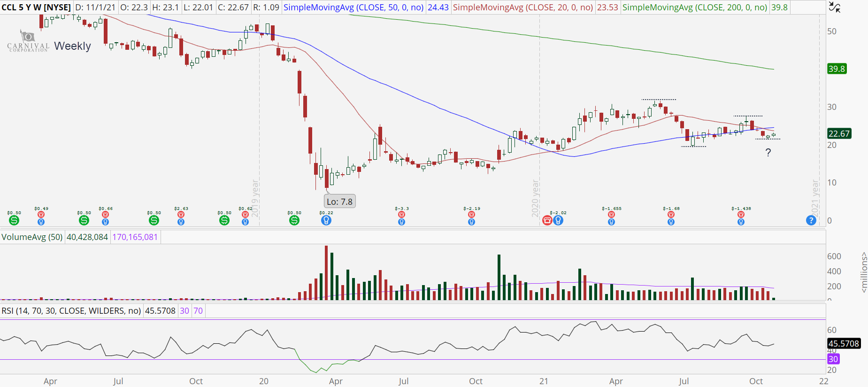Click the earnings phone icon labeled $-1.438

coord(741,215)
